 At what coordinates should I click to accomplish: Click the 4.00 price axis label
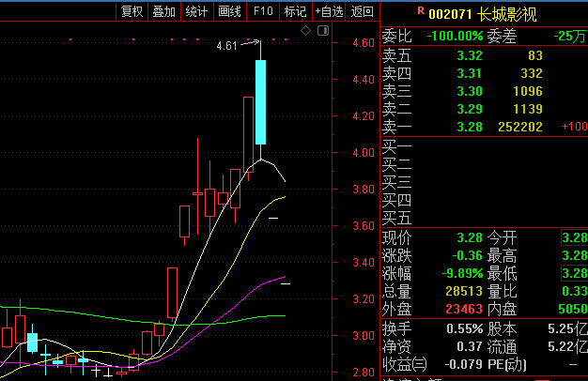[364, 153]
